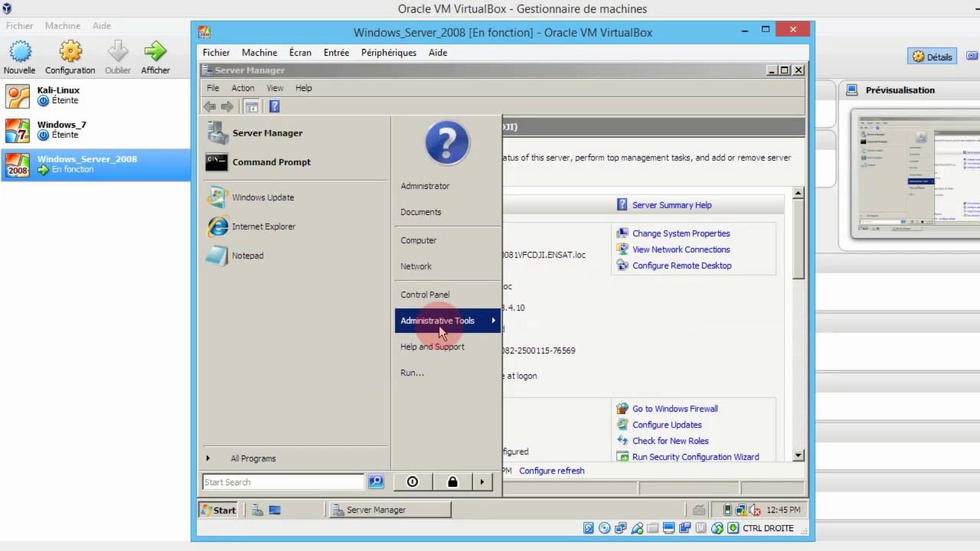Open the Action menu in Server Manager
Viewport: 980px width, 551px height.
243,88
